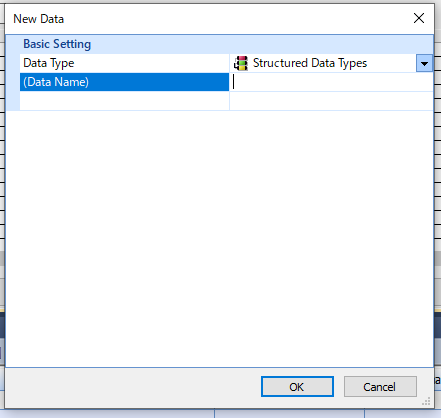Dismiss the dialog using Cancel
The height and width of the screenshot is (418, 441).
pos(380,387)
